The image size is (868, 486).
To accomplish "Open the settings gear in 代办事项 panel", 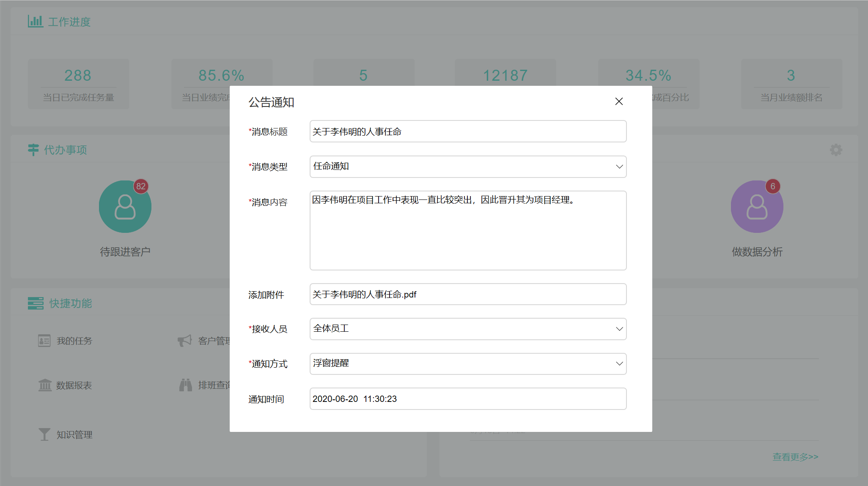I will 836,150.
